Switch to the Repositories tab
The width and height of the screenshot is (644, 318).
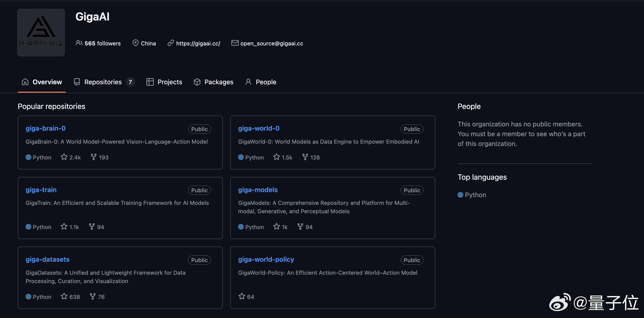pos(103,82)
